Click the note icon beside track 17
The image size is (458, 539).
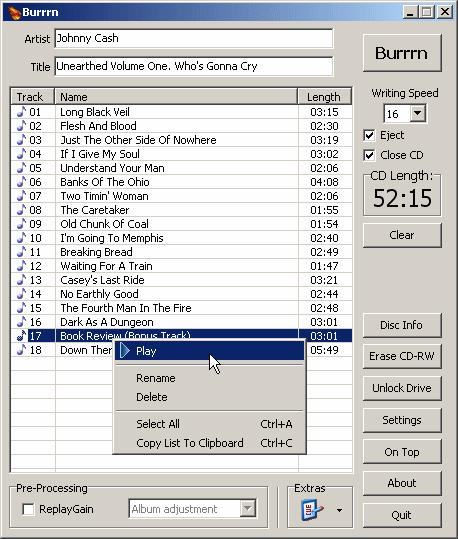[21, 336]
